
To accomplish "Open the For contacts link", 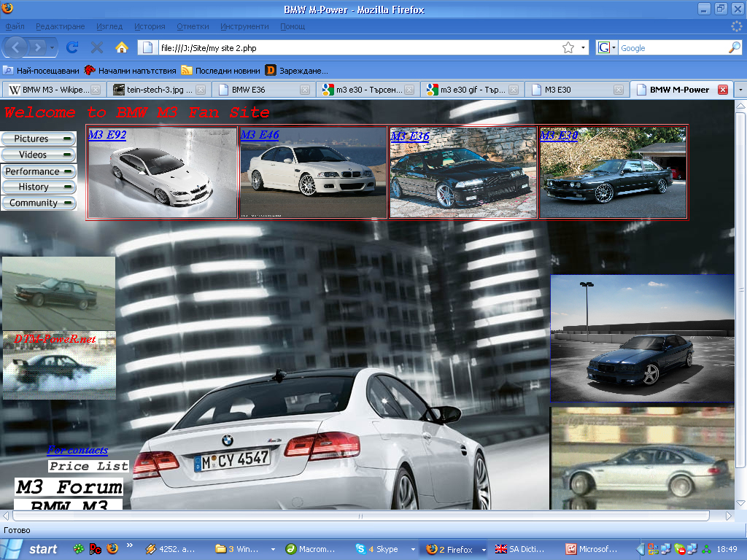I will pos(77,450).
